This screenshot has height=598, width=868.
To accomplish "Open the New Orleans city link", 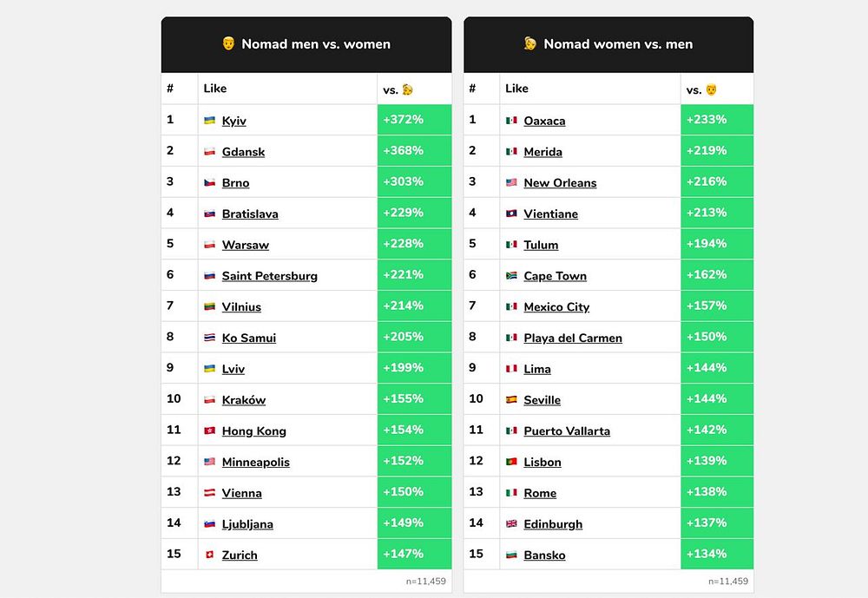I will coord(560,183).
